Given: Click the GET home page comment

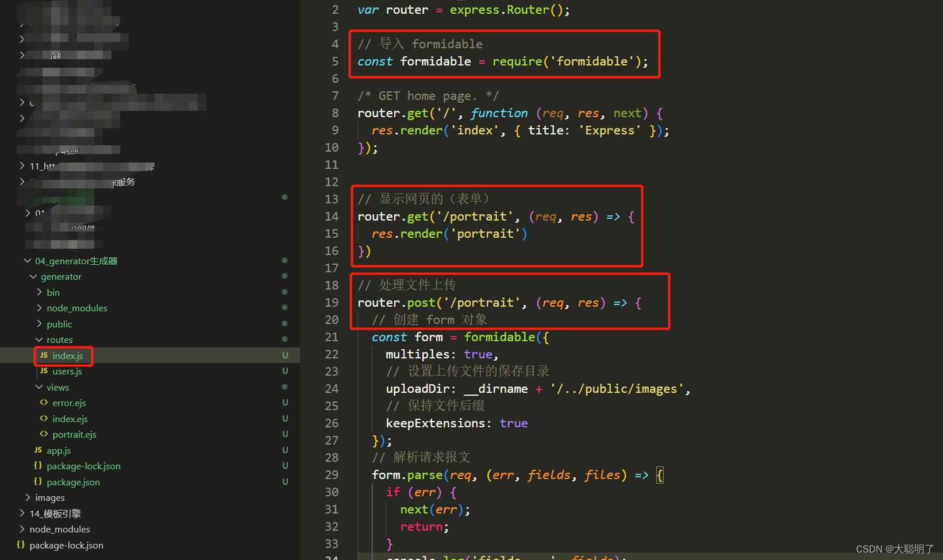Looking at the screenshot, I should [x=428, y=96].
